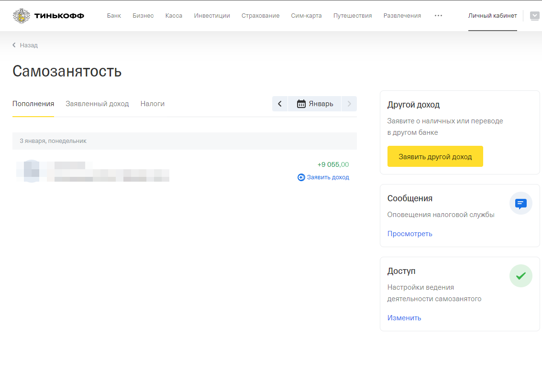Expand the profile dropdown in header
The height and width of the screenshot is (392, 542).
(x=534, y=16)
